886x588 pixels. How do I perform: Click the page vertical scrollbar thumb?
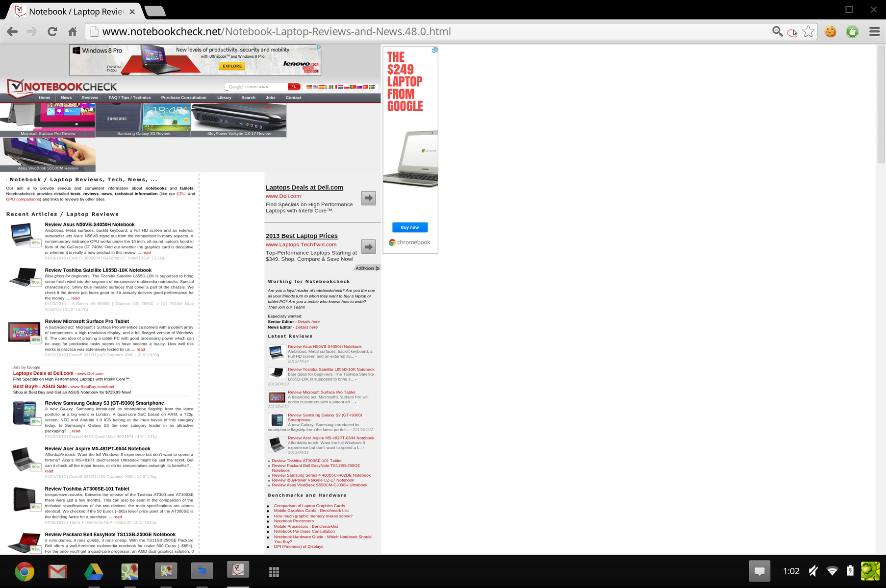coord(881,104)
